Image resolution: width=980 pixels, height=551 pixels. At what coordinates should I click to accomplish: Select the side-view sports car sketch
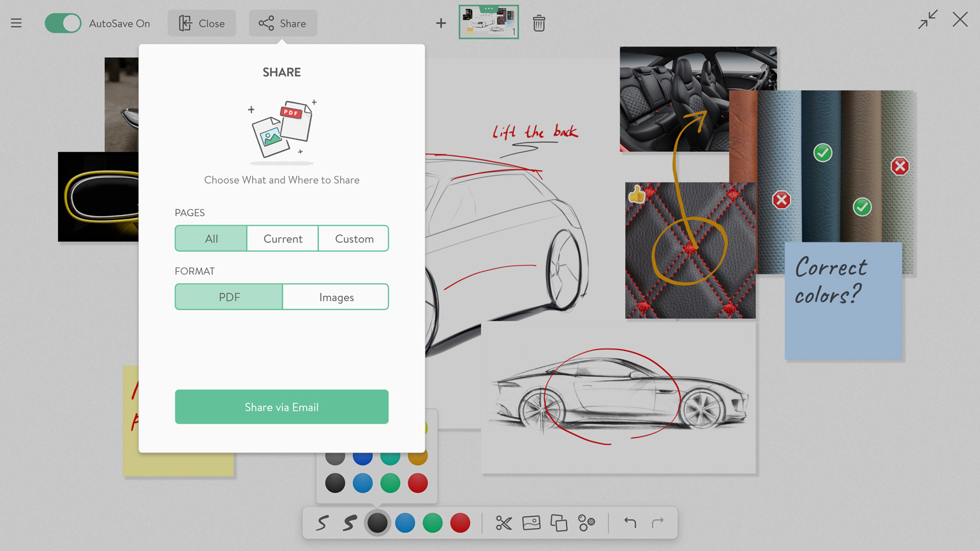pos(619,397)
